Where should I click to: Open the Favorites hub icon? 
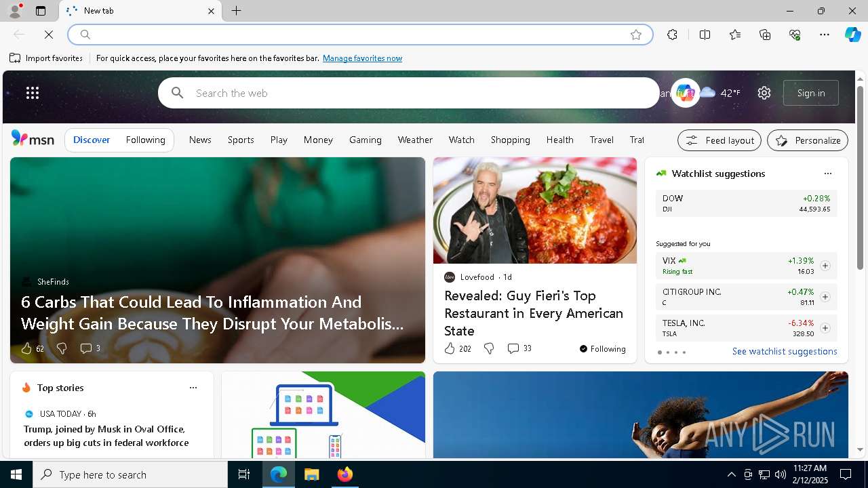coord(735,35)
